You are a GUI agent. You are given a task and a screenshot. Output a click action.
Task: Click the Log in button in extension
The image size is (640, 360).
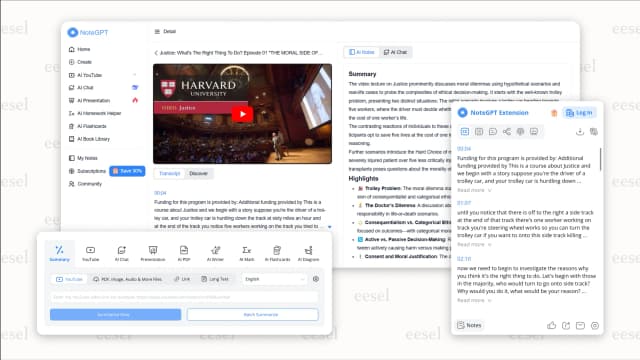tap(579, 113)
